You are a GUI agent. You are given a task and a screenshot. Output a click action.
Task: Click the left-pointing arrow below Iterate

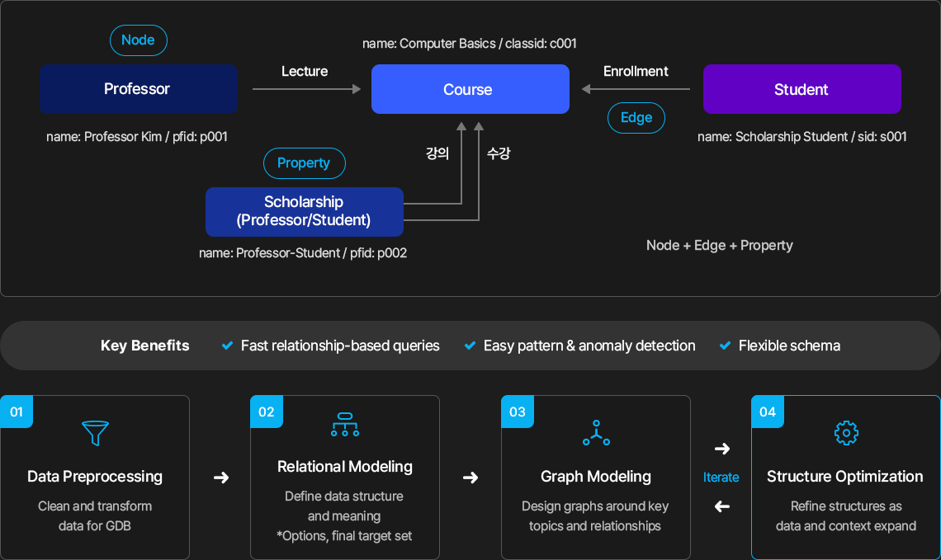722,506
